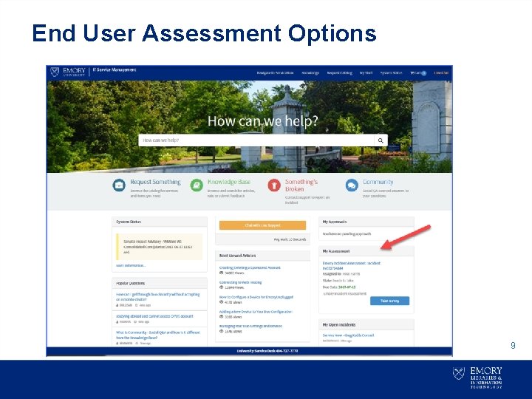Click the Most Viewed Articles panel header
The height and width of the screenshot is (399, 532).
262,256
